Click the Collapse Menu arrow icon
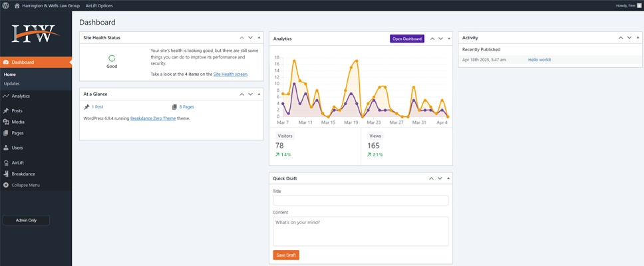This screenshot has height=266, width=644. pos(6,185)
